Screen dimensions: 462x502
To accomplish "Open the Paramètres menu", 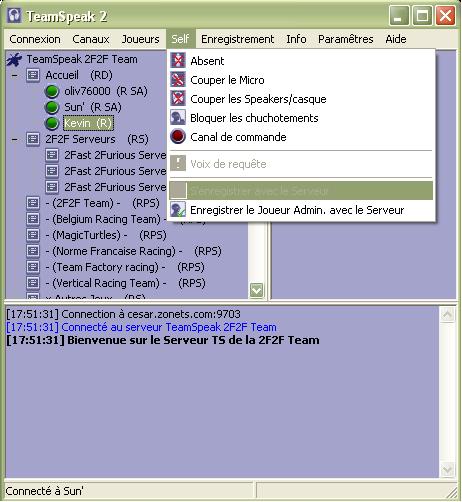I will [x=346, y=39].
